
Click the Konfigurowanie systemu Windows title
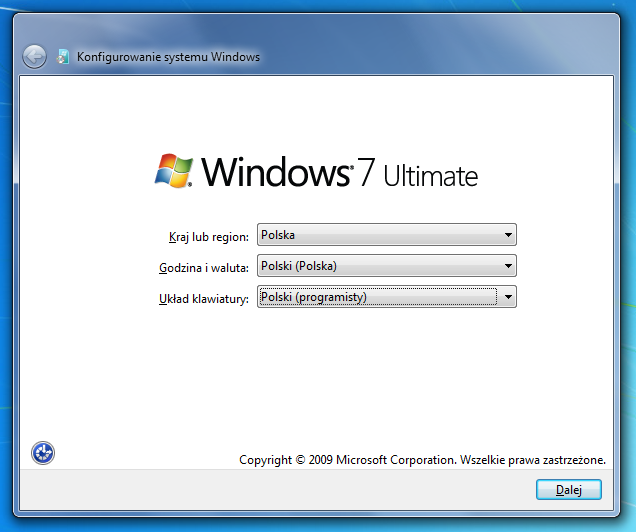168,57
